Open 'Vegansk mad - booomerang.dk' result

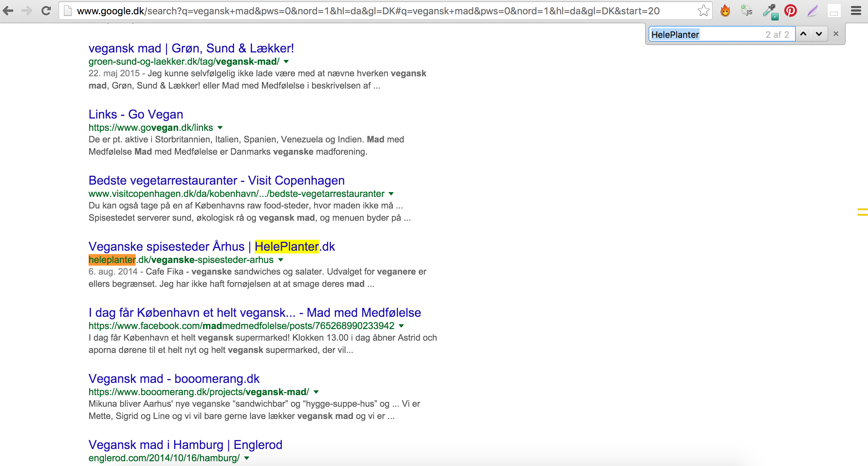174,379
